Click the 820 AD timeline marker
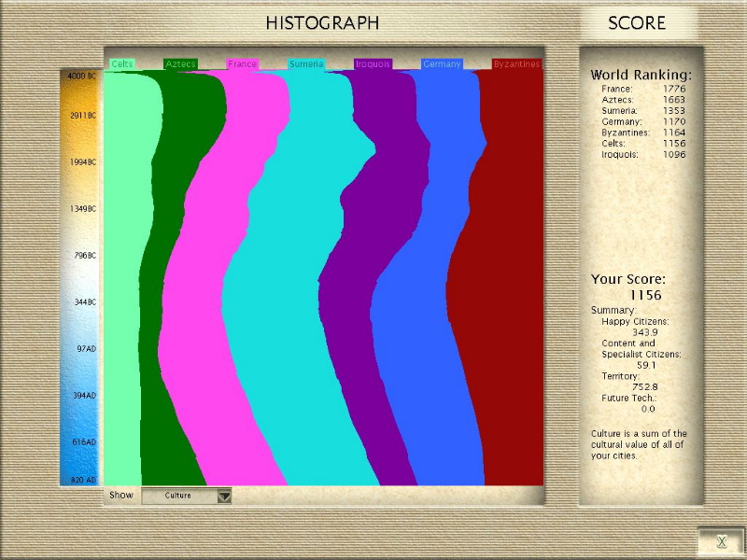747x560 pixels. pos(83,479)
